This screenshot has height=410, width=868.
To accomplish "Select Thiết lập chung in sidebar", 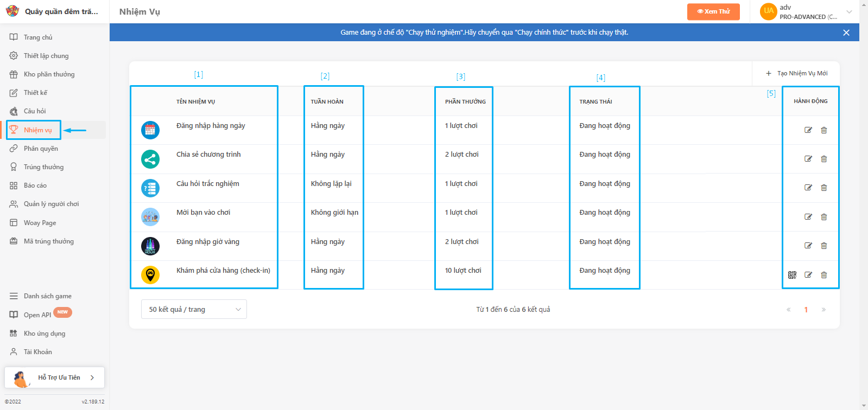I will [x=46, y=56].
